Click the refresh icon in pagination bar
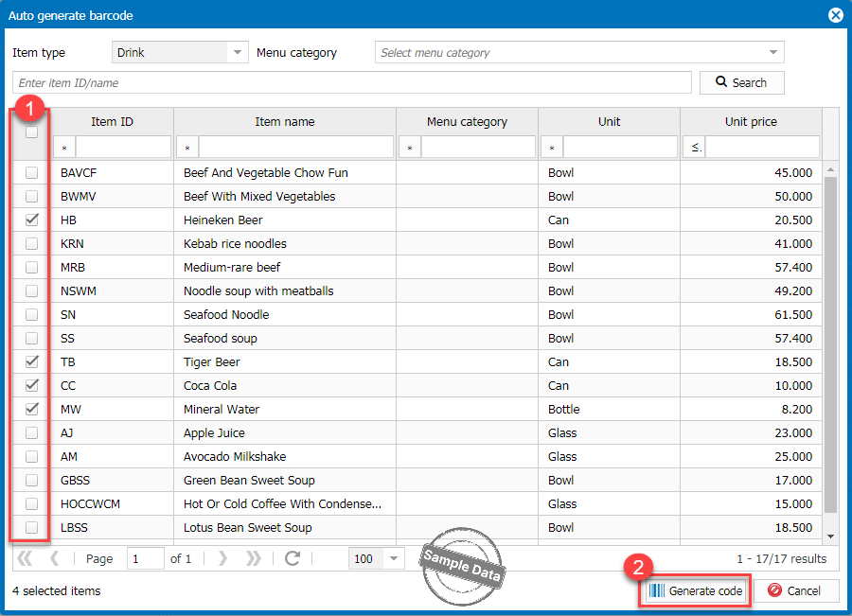 click(292, 558)
